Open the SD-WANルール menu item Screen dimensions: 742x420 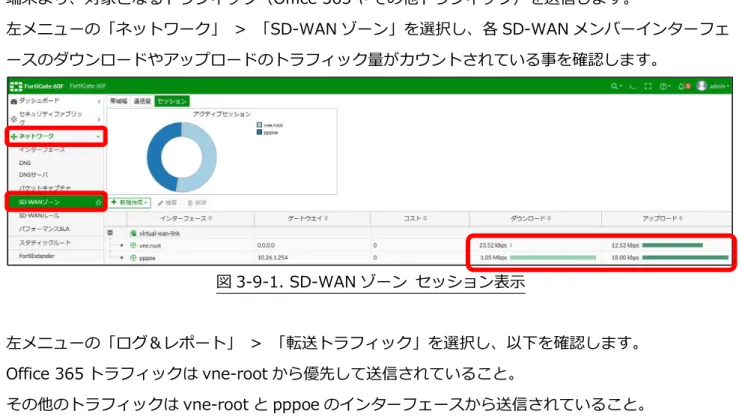(39, 216)
